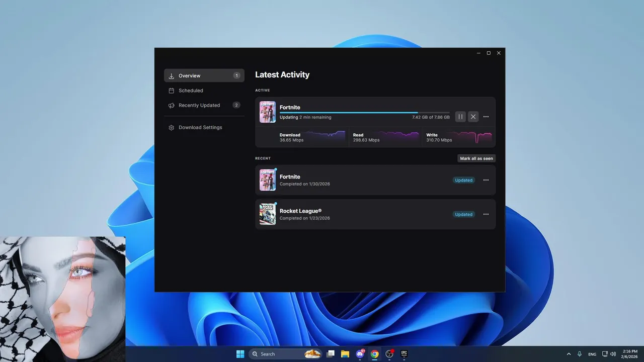Click the microphone tray icon

[580, 354]
